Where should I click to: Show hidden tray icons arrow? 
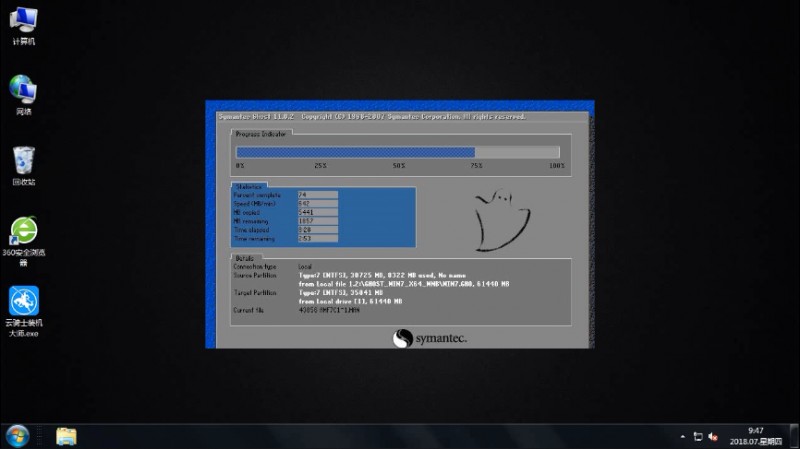pyautogui.click(x=683, y=437)
